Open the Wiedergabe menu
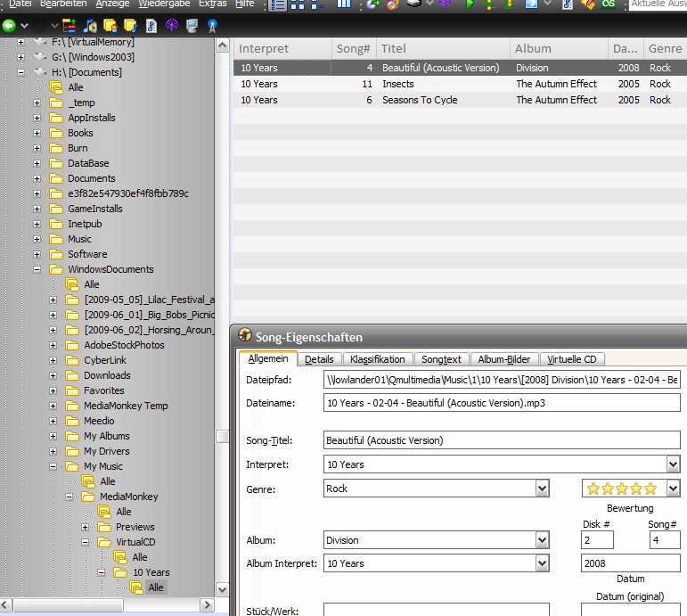687x616 pixels. pos(163,4)
